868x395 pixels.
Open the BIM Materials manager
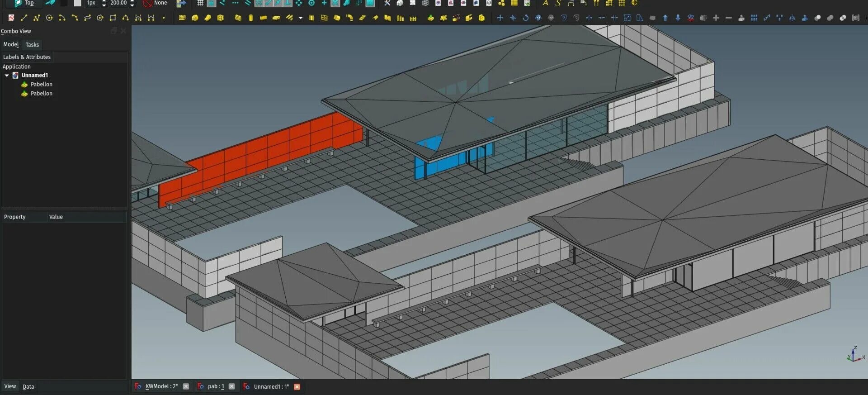[501, 3]
